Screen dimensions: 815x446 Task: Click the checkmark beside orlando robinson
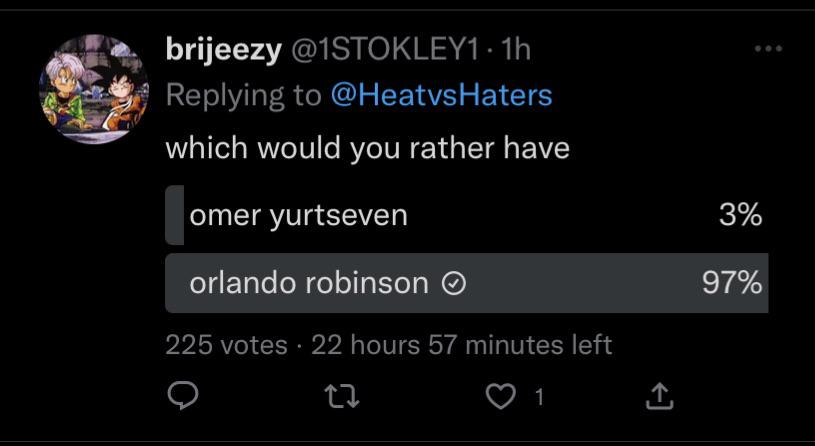(x=453, y=284)
